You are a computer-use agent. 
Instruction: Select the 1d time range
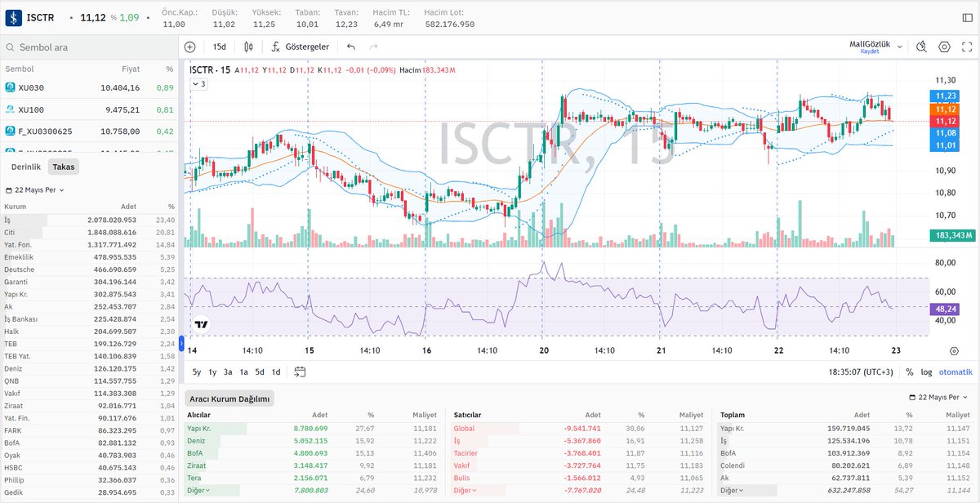276,372
